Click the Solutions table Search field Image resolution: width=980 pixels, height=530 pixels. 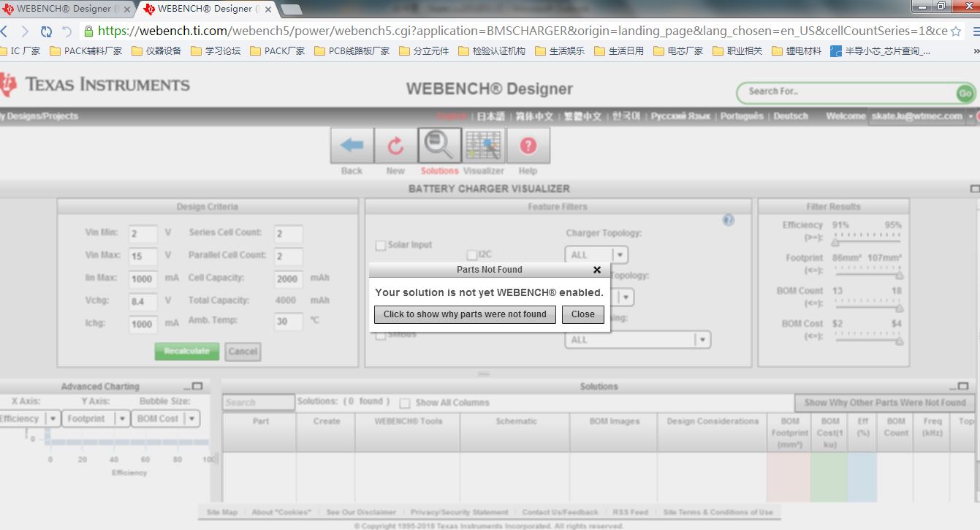[x=259, y=403]
